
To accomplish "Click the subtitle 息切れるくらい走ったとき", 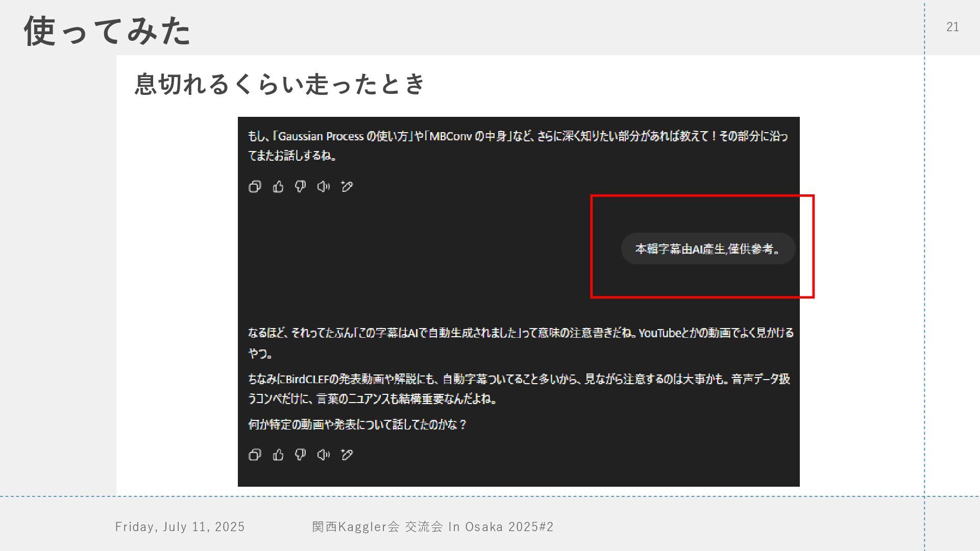I will click(280, 84).
